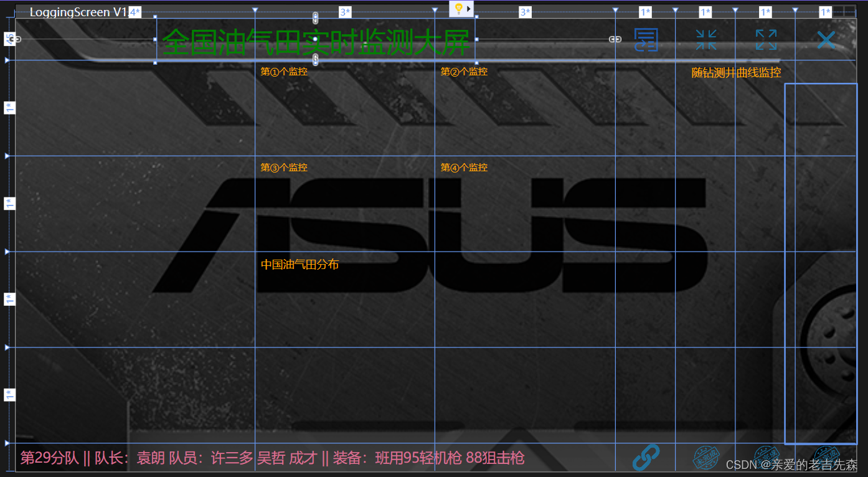
Task: Open the lightbulb quick actions
Action: tap(458, 9)
